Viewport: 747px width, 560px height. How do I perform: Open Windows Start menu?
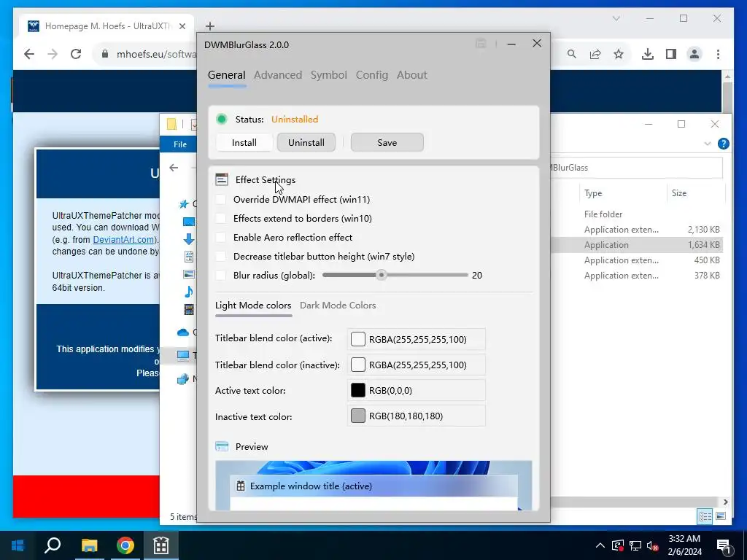click(x=18, y=545)
